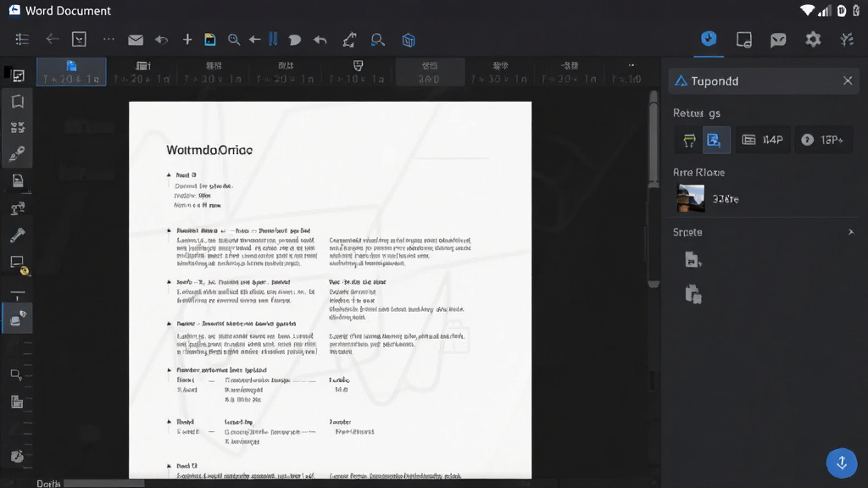
Task: Toggle the blue vertical bars icon
Action: (273, 39)
